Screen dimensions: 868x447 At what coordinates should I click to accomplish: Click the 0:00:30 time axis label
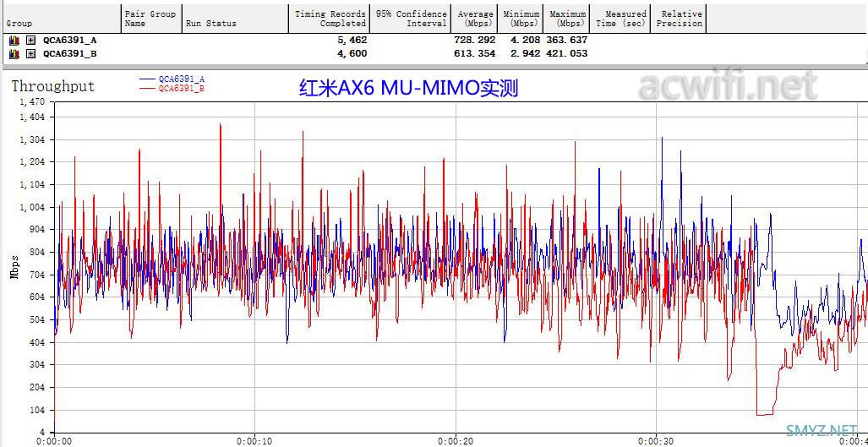point(657,441)
